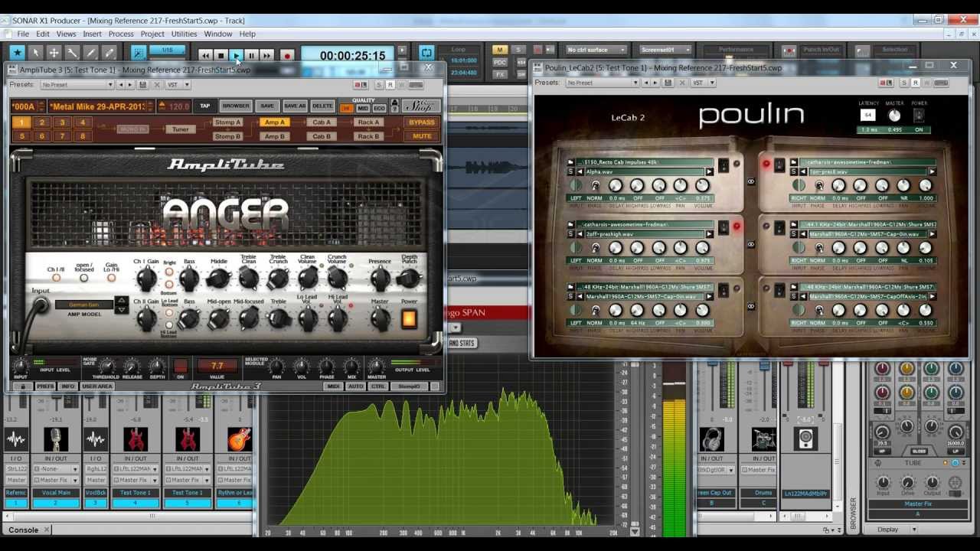980x551 pixels.
Task: Click the StompIO button
Action: tap(410, 386)
